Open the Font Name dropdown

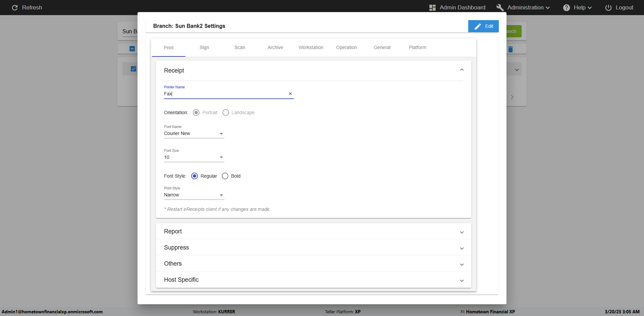coord(194,134)
